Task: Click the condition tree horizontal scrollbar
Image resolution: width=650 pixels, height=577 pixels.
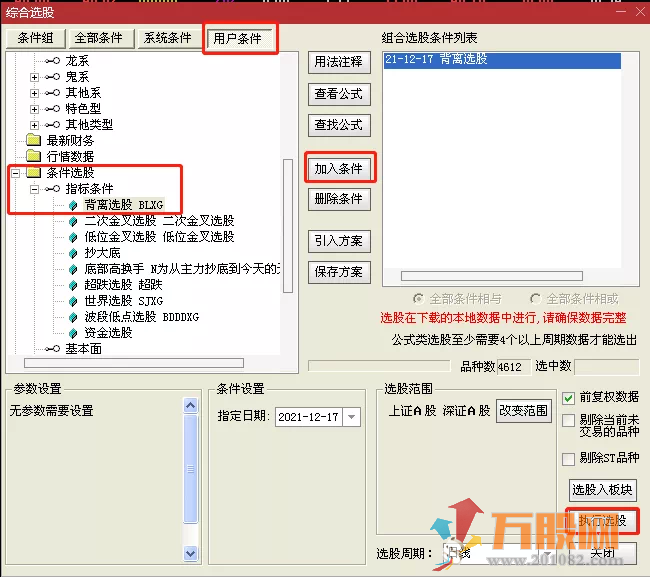Action: pos(134,363)
